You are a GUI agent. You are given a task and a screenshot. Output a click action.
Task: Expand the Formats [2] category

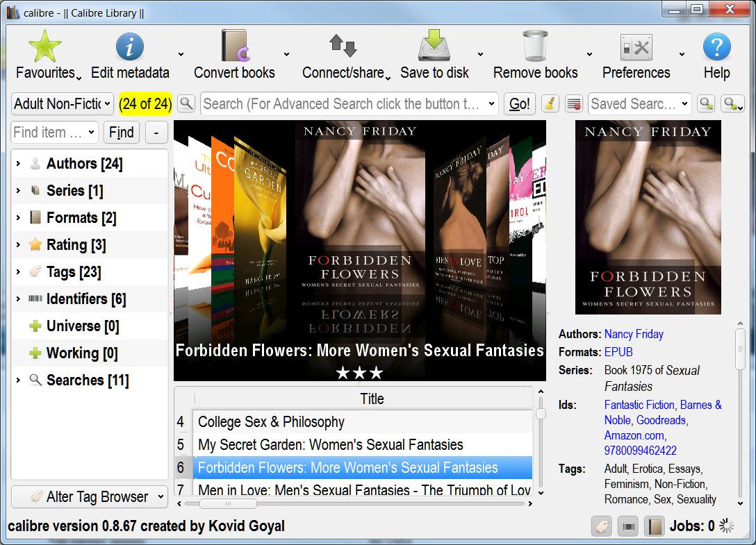click(x=18, y=218)
